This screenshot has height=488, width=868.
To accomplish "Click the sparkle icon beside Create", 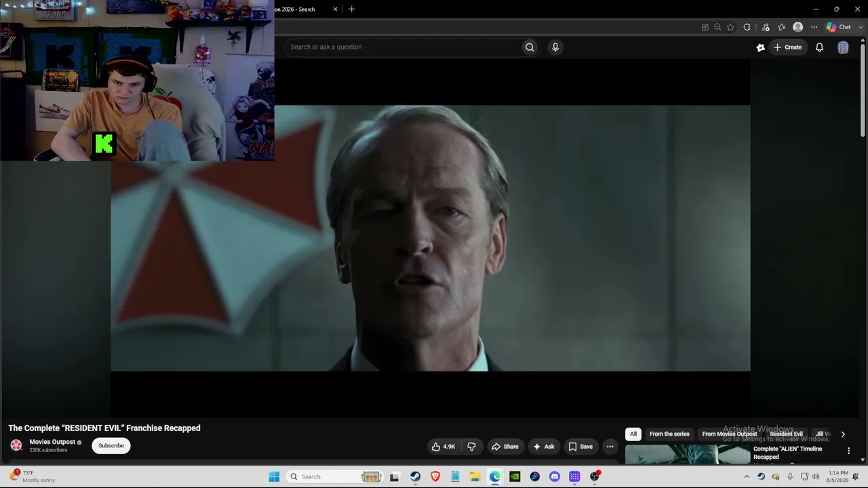I will pos(761,47).
